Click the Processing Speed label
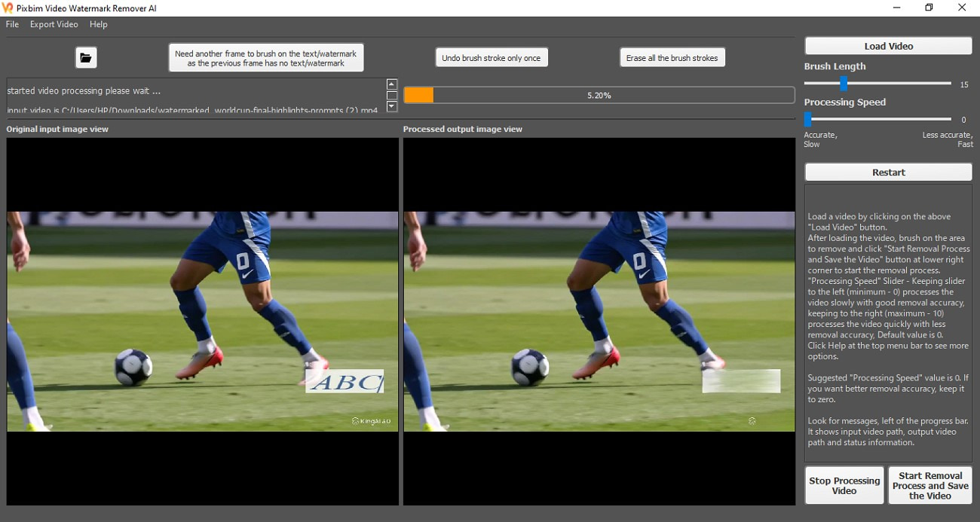The image size is (980, 522). click(x=844, y=102)
